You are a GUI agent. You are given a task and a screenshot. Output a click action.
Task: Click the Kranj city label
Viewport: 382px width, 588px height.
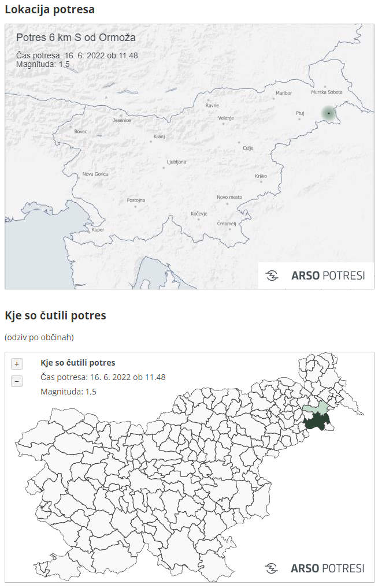159,136
